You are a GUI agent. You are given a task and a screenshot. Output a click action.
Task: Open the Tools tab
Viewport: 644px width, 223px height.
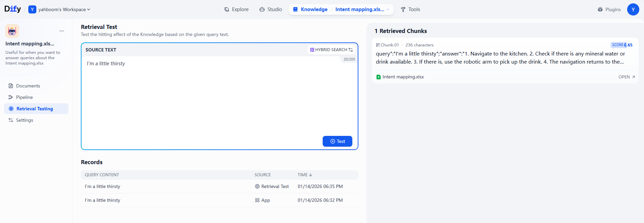click(410, 9)
